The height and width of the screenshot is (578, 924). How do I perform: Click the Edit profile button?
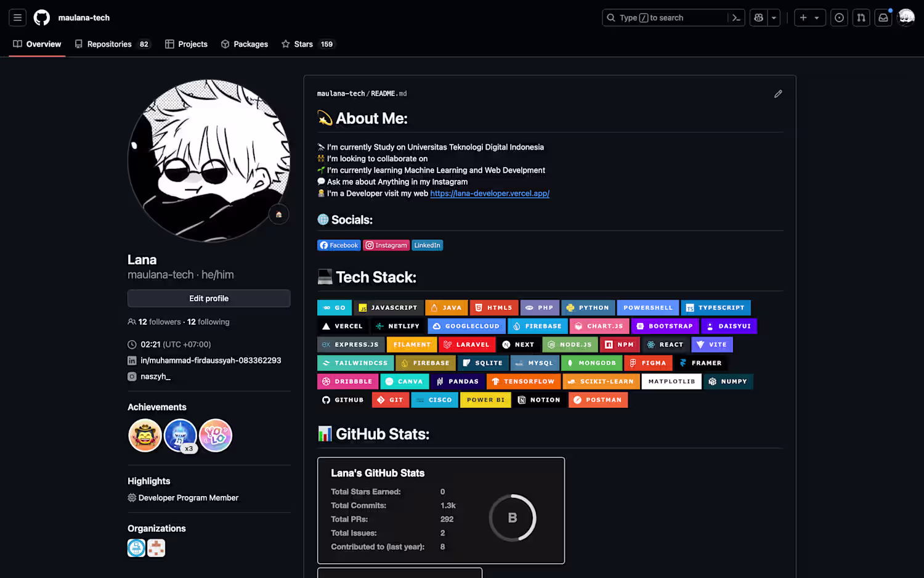tap(209, 298)
